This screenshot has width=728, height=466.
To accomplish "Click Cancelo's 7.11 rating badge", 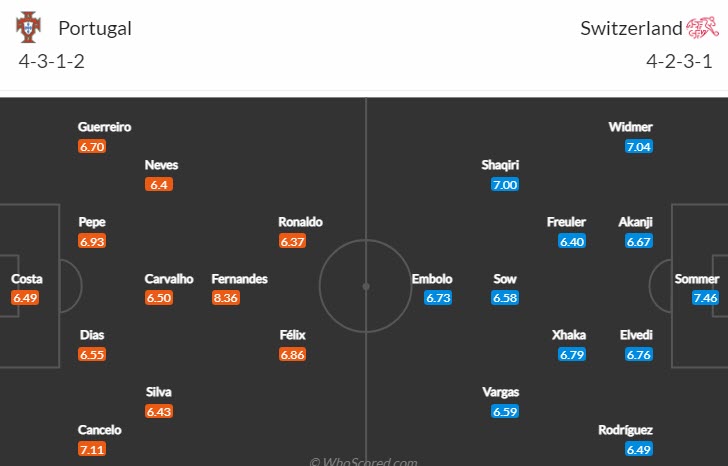I will (93, 449).
